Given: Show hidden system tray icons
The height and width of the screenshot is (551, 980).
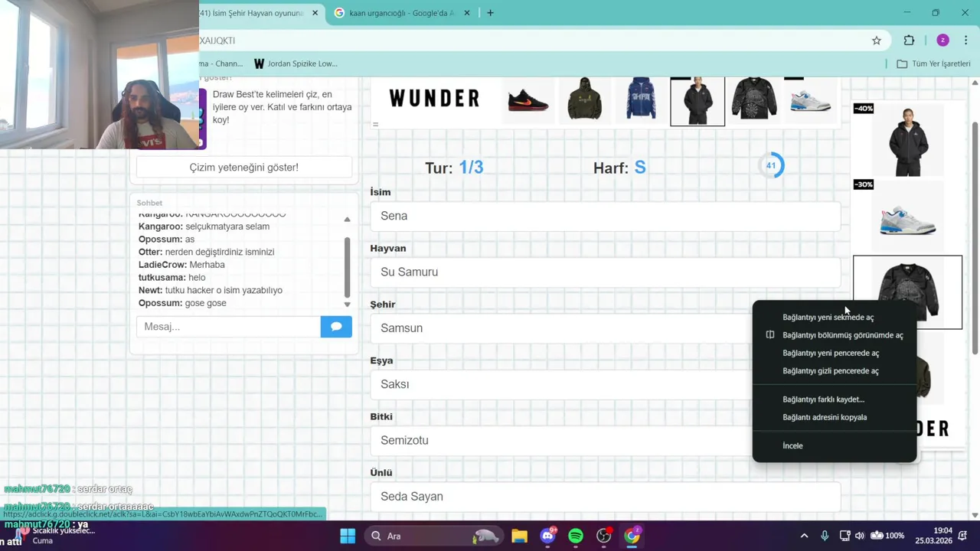Looking at the screenshot, I should tap(804, 536).
